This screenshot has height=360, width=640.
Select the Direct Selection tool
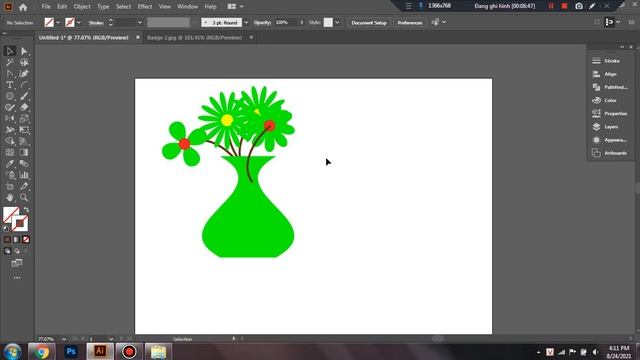point(24,51)
